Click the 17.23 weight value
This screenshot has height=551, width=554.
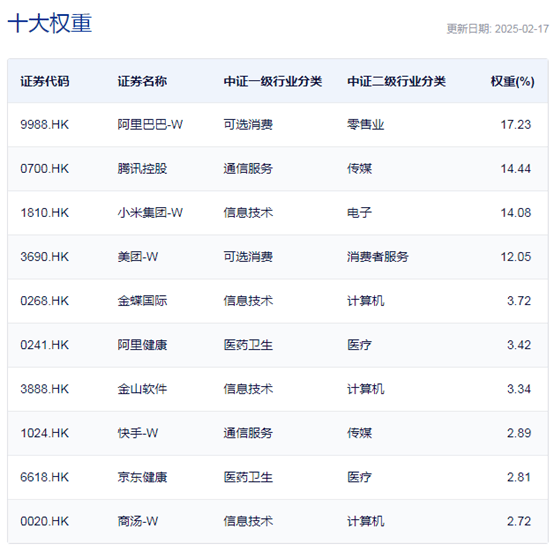pyautogui.click(x=516, y=125)
